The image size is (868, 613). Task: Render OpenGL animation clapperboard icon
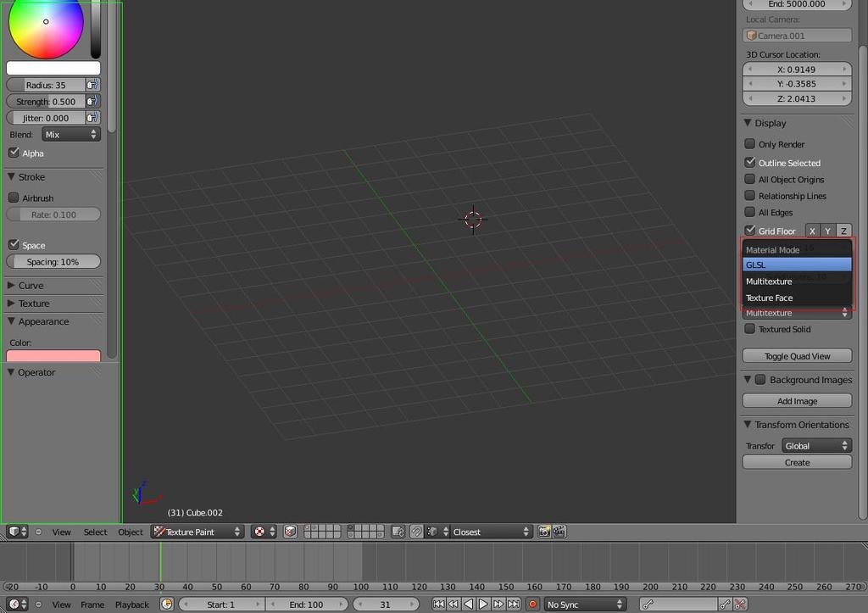point(559,532)
